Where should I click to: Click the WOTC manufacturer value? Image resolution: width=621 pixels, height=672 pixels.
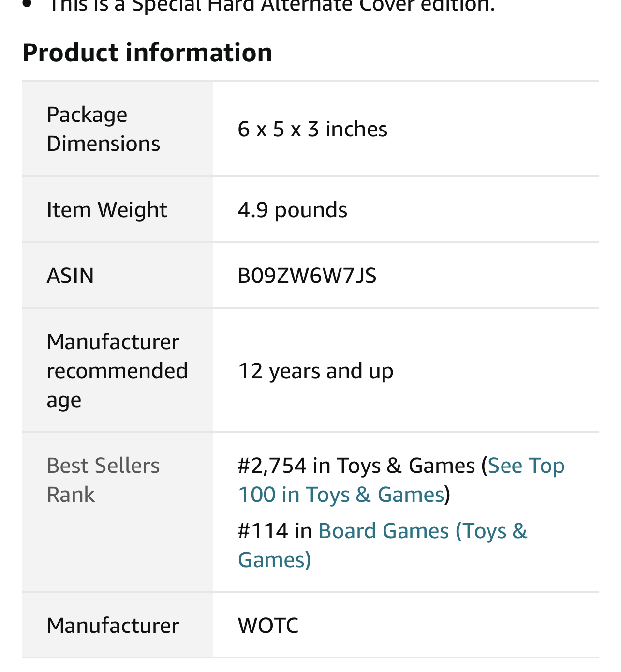pos(268,626)
